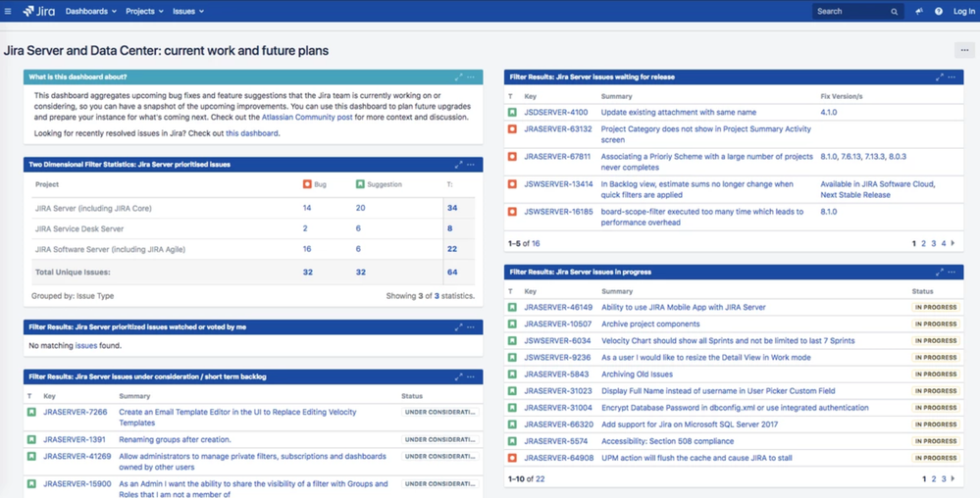Maximize the 'issues waiting for release' gadget
The image size is (980, 498).
pyautogui.click(x=940, y=76)
